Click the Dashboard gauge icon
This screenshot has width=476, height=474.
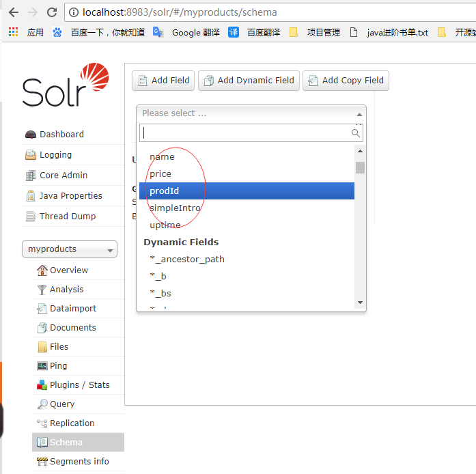click(x=30, y=135)
